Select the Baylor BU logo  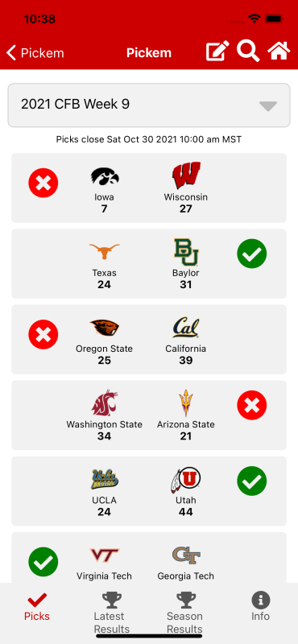pos(186,252)
